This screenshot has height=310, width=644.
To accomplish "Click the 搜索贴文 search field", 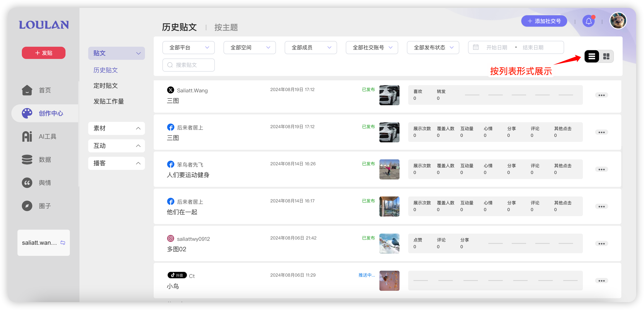I will click(x=188, y=65).
